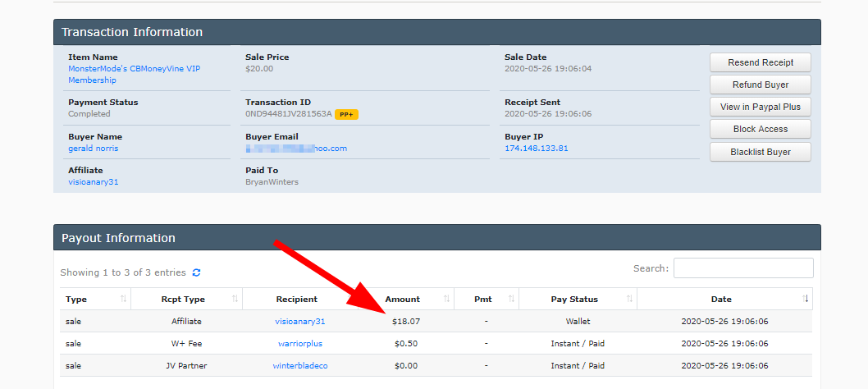Click Instant / Paid status in winterbladeco row
Image resolution: width=868 pixels, height=389 pixels.
tap(578, 366)
